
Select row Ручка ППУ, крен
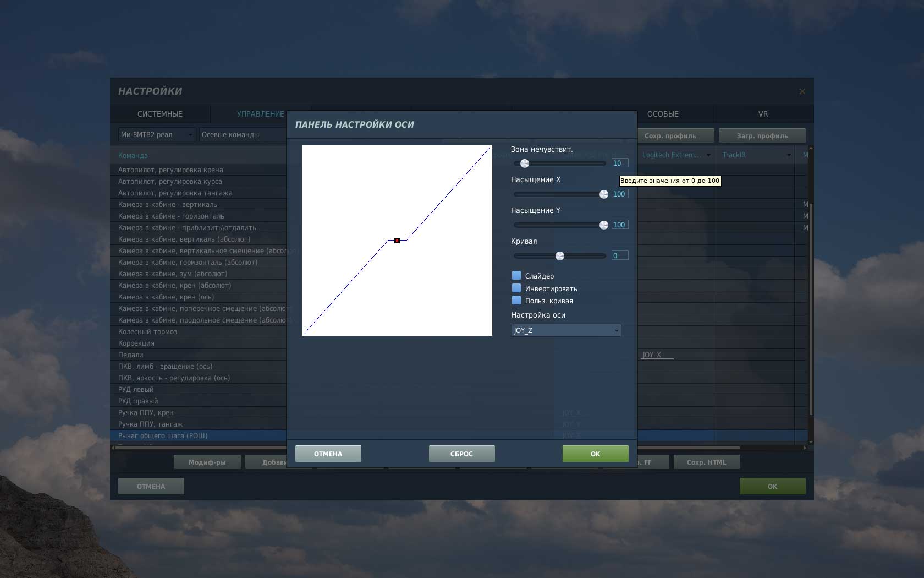[199, 412]
